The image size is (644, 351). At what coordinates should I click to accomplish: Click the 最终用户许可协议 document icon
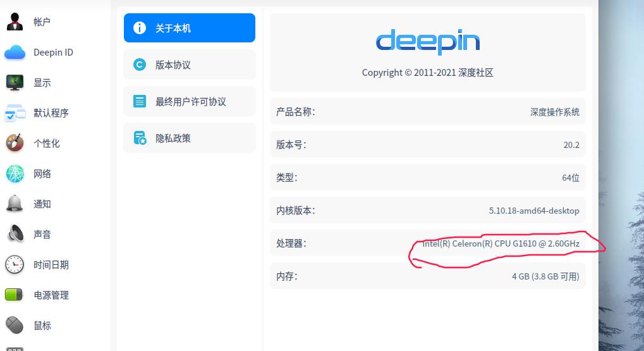140,101
